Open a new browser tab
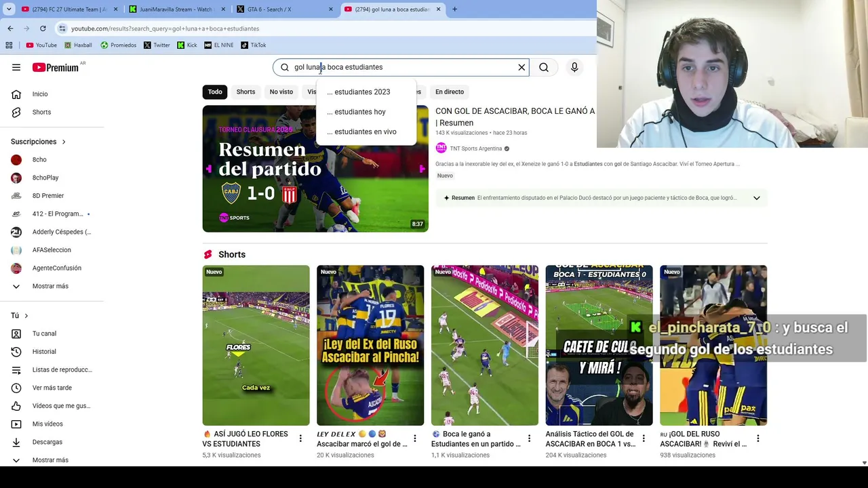 click(454, 9)
